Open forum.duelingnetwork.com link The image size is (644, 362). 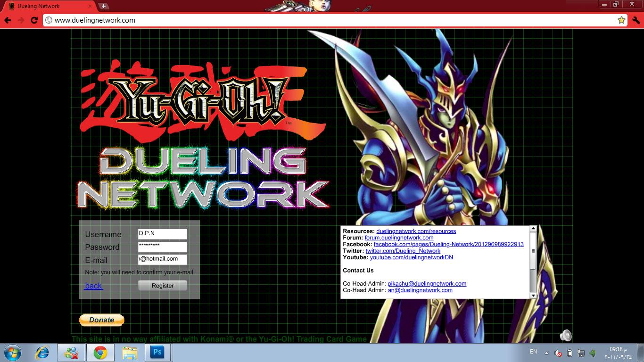(399, 238)
